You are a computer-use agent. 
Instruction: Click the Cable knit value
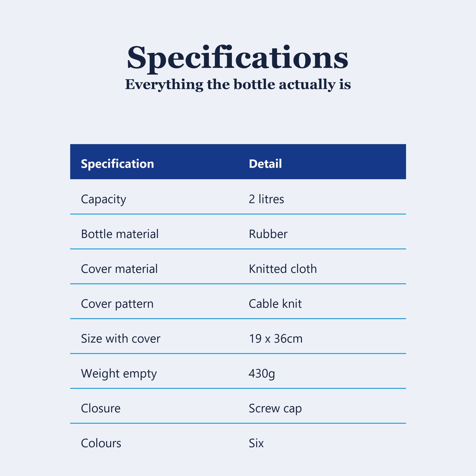click(275, 304)
